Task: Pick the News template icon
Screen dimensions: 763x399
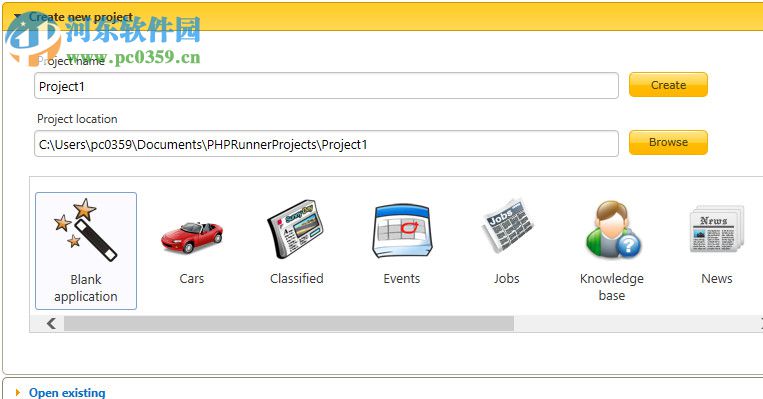Action: [x=717, y=229]
